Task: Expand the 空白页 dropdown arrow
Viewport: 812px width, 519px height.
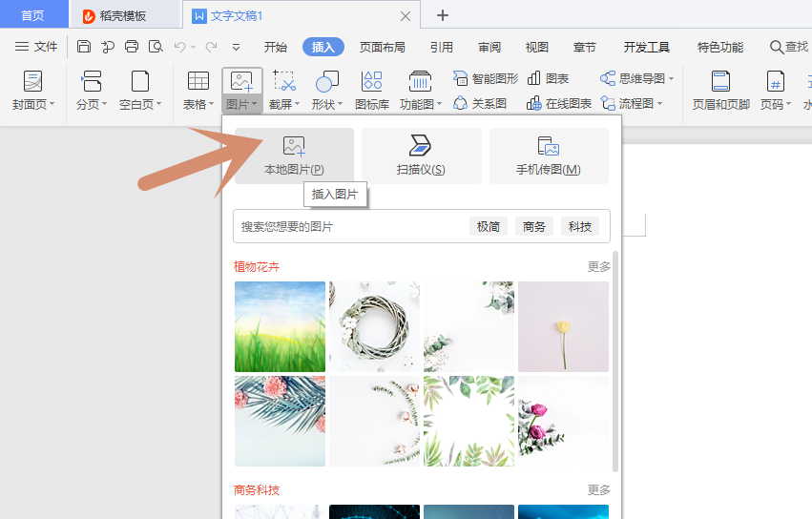Action: pos(159,104)
